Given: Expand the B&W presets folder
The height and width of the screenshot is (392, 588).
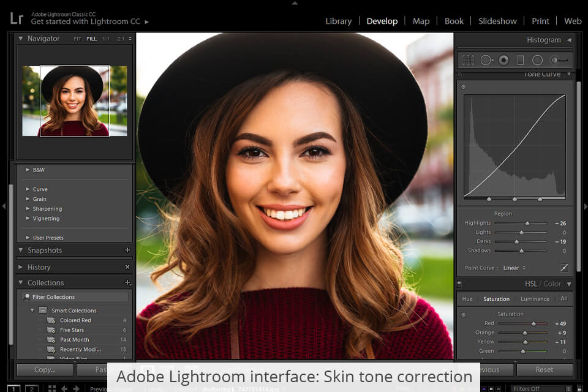Looking at the screenshot, I should pyautogui.click(x=28, y=170).
